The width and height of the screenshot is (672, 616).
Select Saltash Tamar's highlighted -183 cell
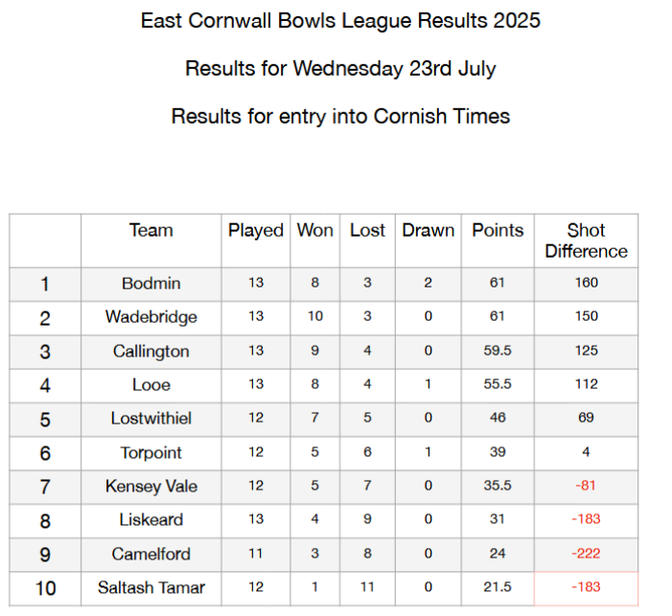pos(586,588)
